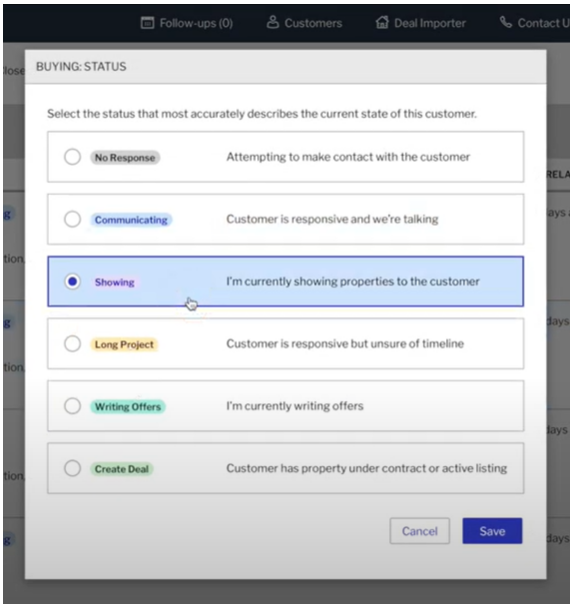Click the Create Deal status badge
The image size is (575, 607).
pyautogui.click(x=122, y=469)
